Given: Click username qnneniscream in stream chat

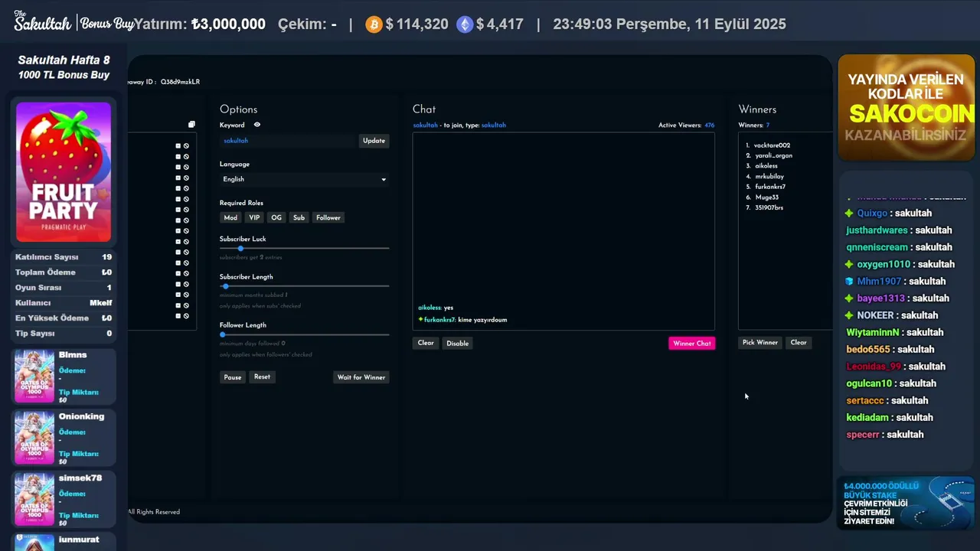Looking at the screenshot, I should point(877,247).
